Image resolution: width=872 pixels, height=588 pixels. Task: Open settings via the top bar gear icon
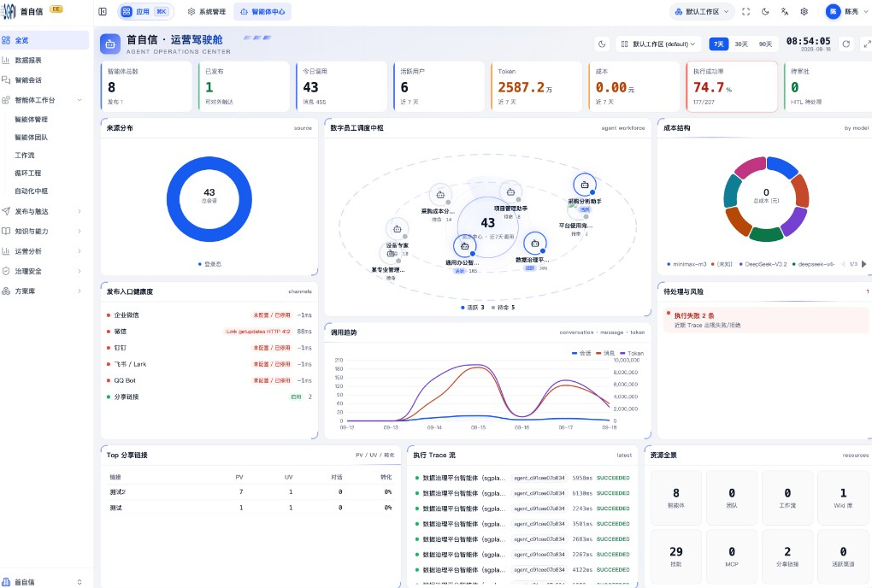click(804, 11)
